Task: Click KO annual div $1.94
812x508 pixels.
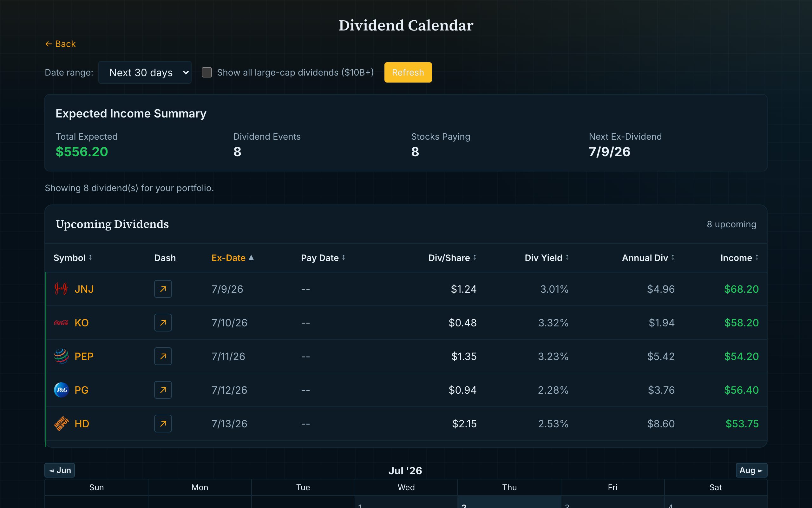Action: tap(661, 323)
